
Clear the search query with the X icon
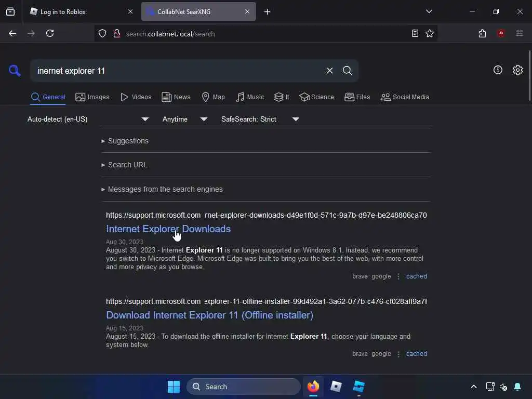pyautogui.click(x=329, y=71)
